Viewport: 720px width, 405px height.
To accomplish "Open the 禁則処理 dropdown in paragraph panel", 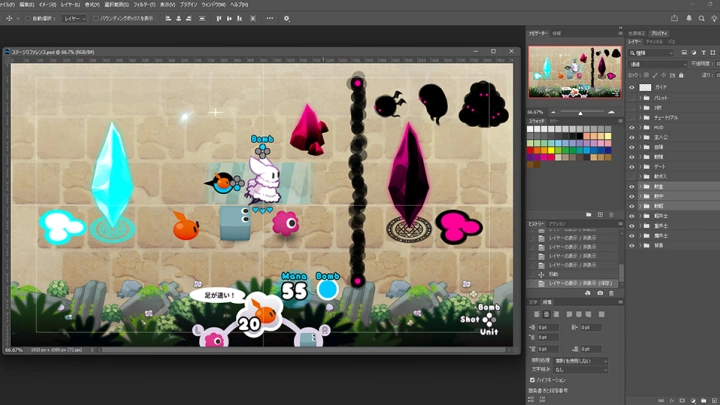I will click(580, 361).
